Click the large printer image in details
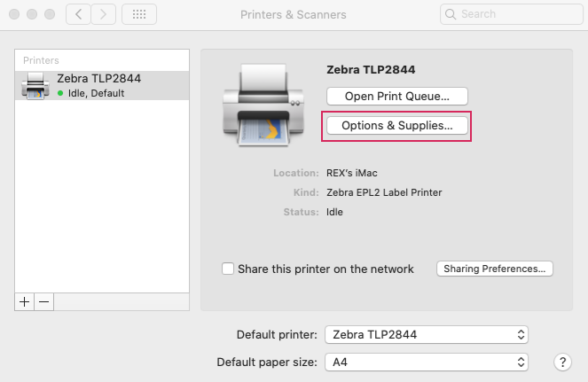588x382 pixels. click(263, 105)
